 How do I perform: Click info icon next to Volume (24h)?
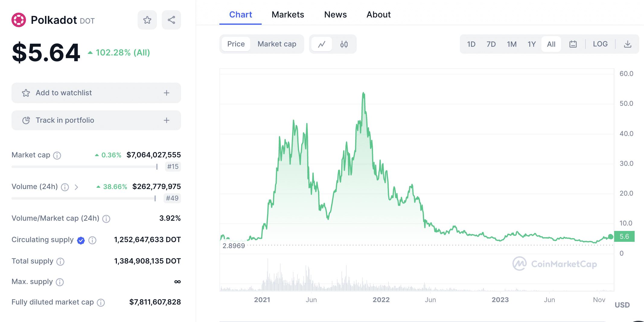point(65,187)
